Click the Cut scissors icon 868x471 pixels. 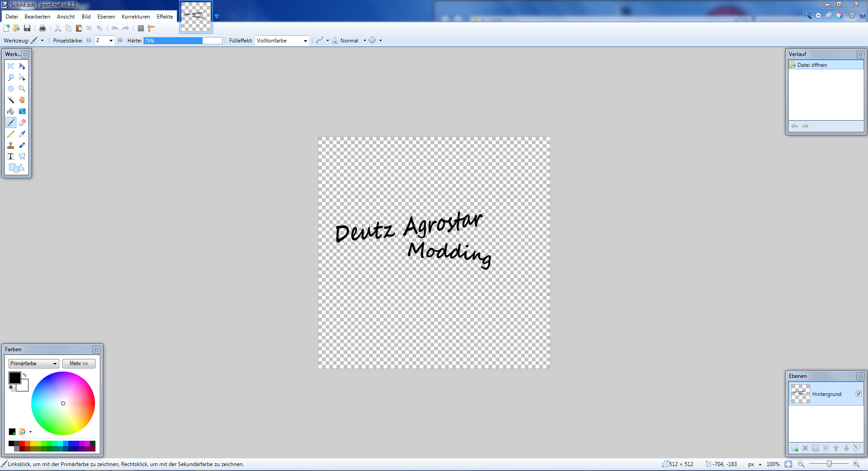point(58,28)
